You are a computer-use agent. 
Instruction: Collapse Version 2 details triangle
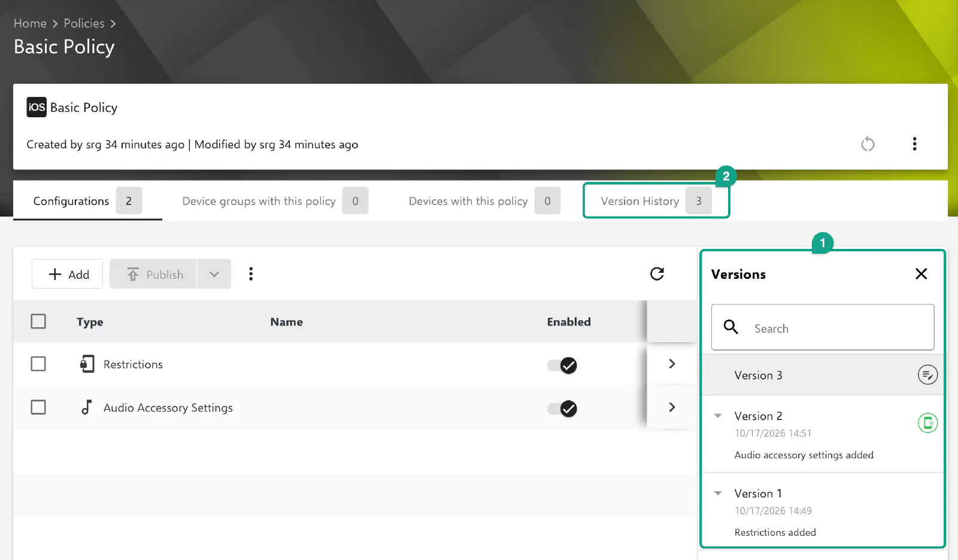718,416
